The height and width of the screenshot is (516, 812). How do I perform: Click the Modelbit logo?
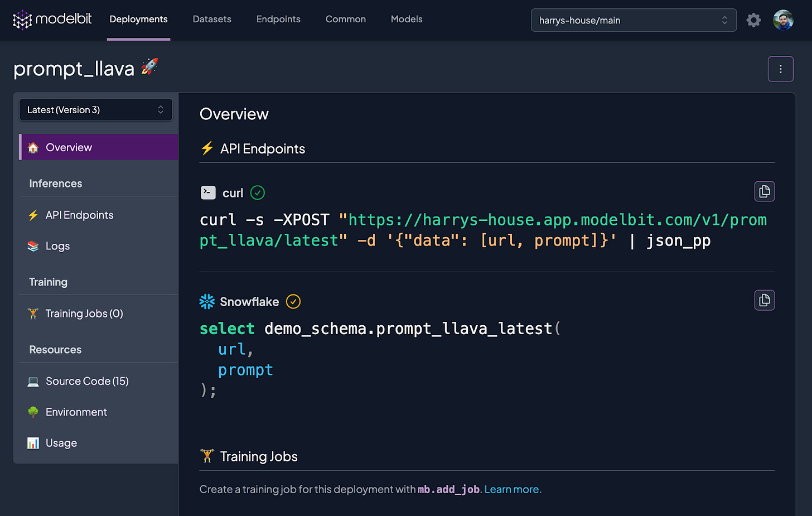coord(52,20)
